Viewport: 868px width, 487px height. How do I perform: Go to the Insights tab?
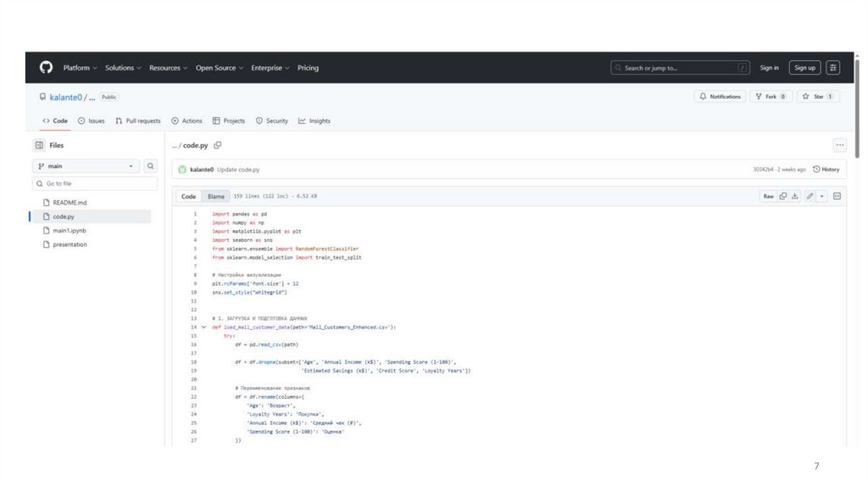pyautogui.click(x=314, y=120)
